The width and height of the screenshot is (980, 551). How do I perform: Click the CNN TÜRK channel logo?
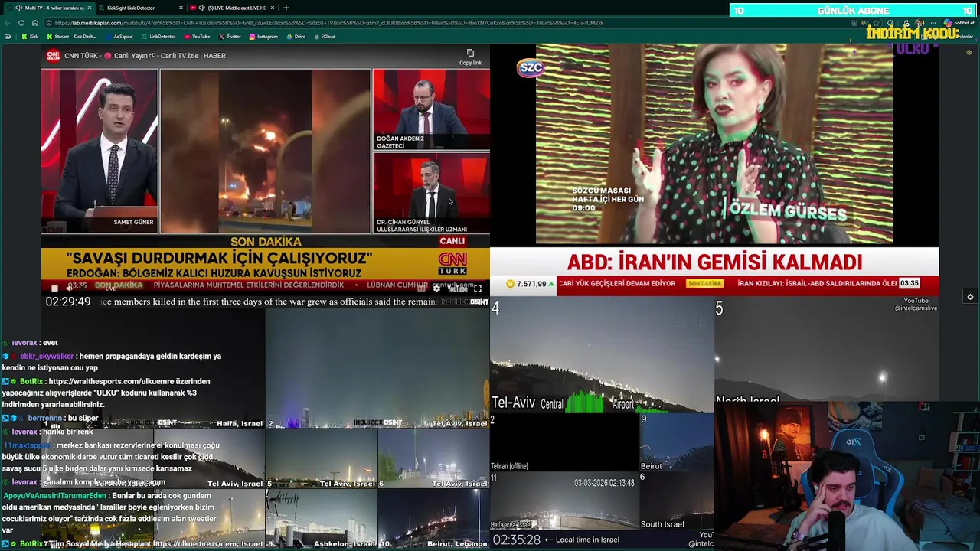pyautogui.click(x=53, y=56)
